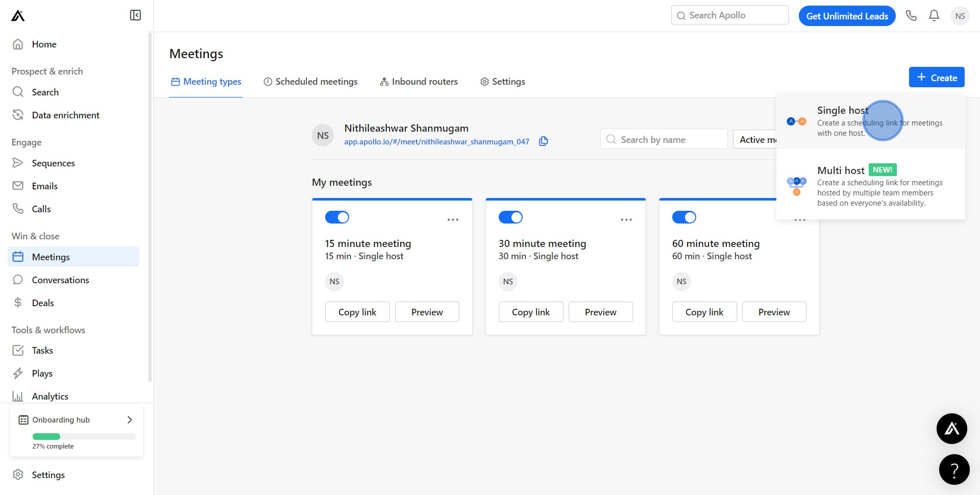Focus the Search by name field

[x=664, y=139]
